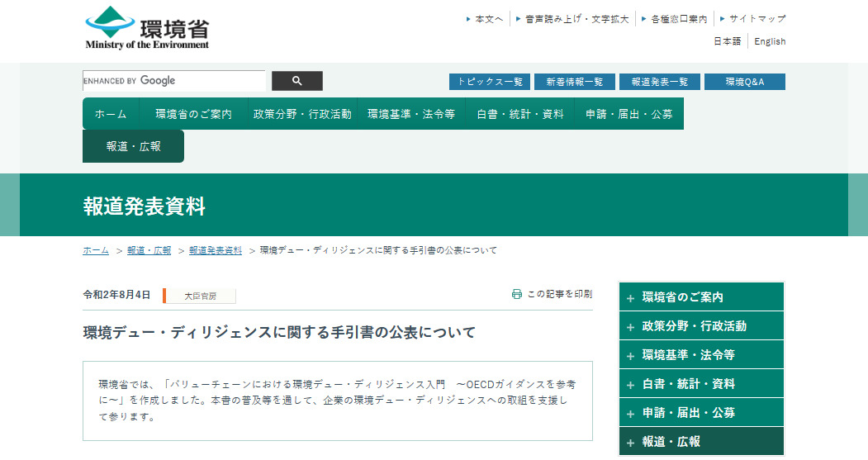
Task: Open 報道・広報 main navigation tab
Action: point(133,146)
